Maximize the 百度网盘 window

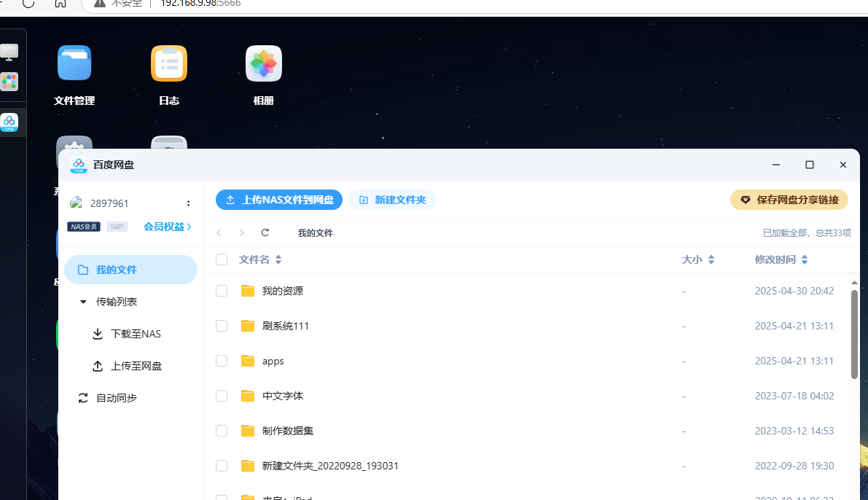coord(809,165)
